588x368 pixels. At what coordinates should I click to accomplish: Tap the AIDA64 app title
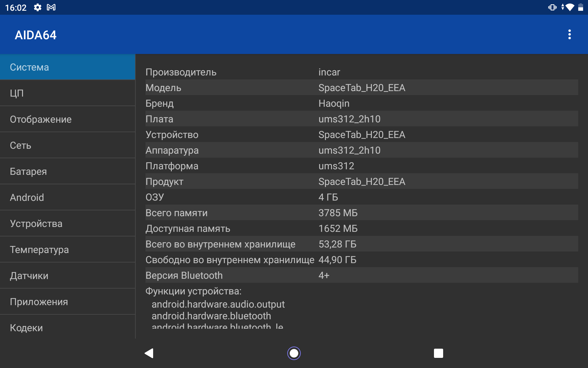click(36, 35)
